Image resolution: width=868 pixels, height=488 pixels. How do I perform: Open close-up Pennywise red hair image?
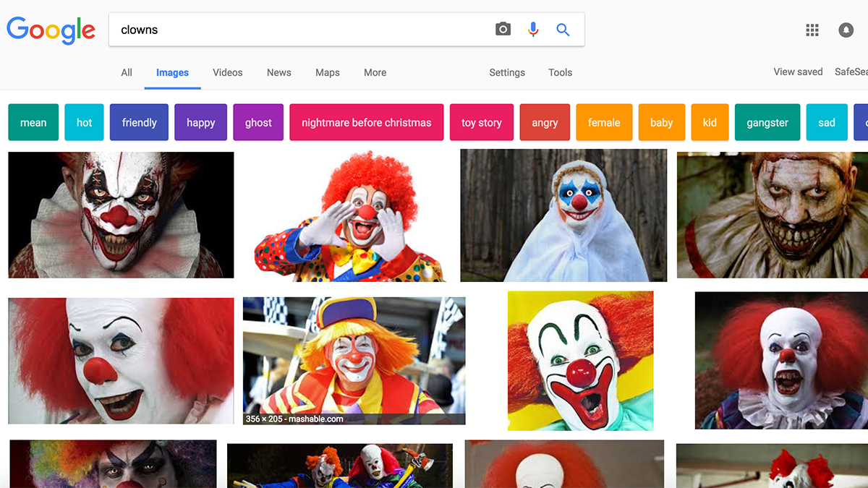tap(121, 361)
